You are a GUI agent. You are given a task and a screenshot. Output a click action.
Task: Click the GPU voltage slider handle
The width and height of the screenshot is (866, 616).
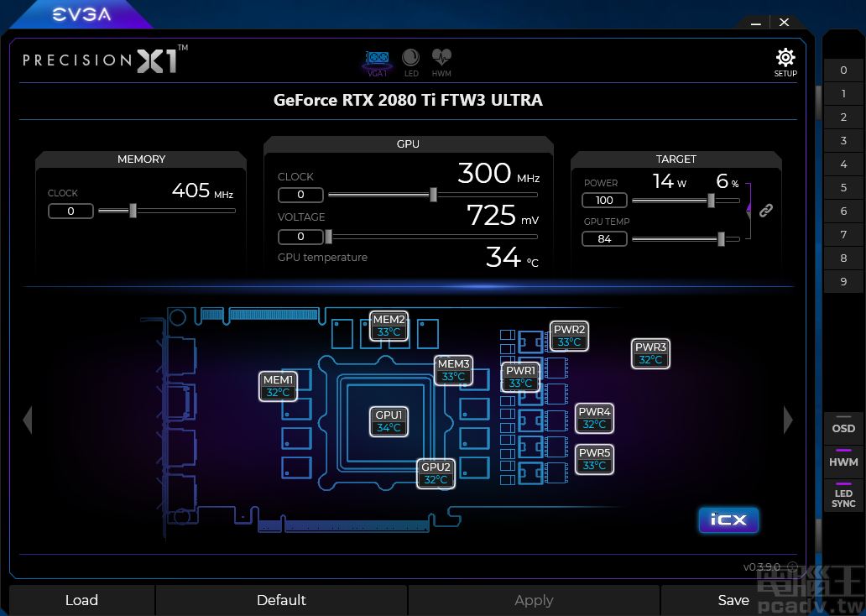(329, 237)
